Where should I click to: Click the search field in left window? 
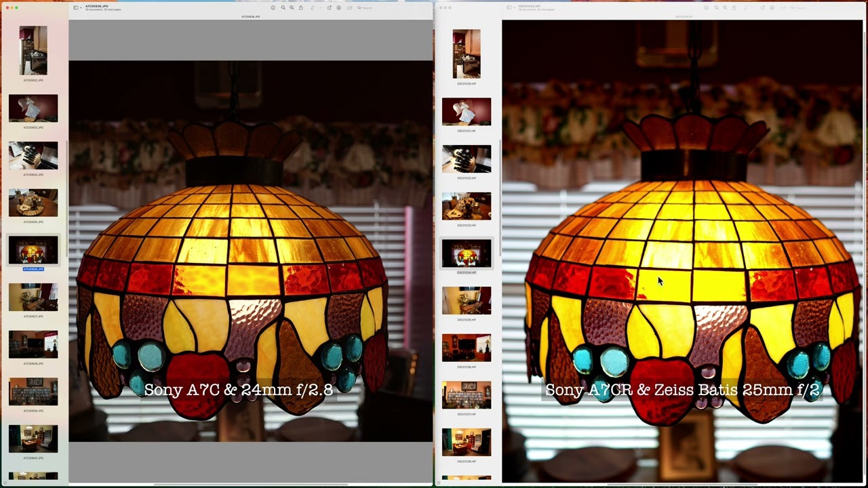pyautogui.click(x=393, y=7)
